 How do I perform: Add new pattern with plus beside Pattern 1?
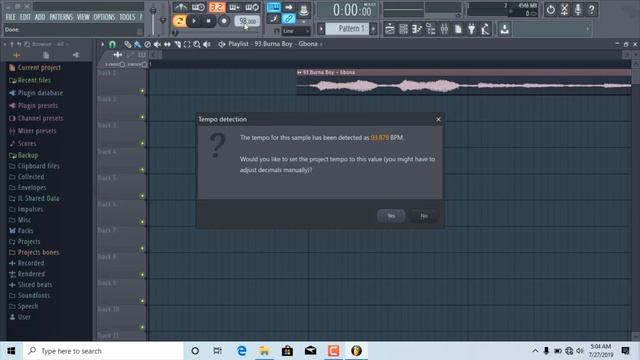tap(373, 29)
